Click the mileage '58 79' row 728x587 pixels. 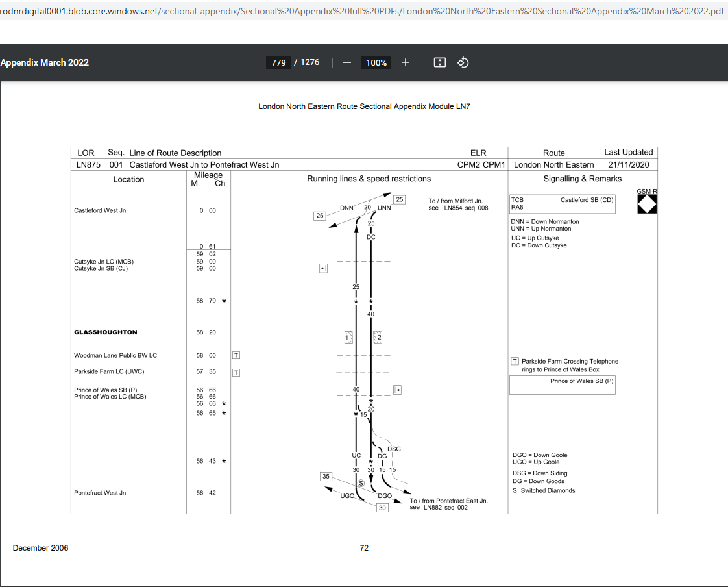pyautogui.click(x=206, y=301)
